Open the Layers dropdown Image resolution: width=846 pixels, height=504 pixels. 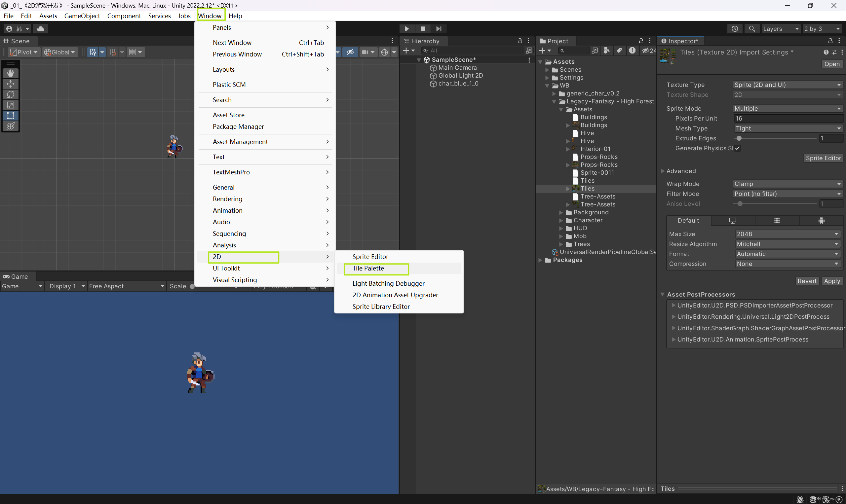tap(781, 28)
